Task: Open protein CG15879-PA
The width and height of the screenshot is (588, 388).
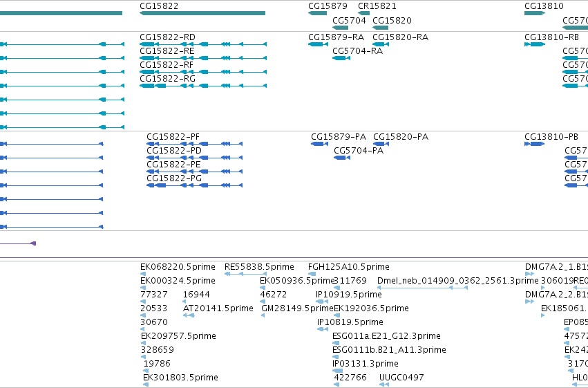Action: point(339,136)
